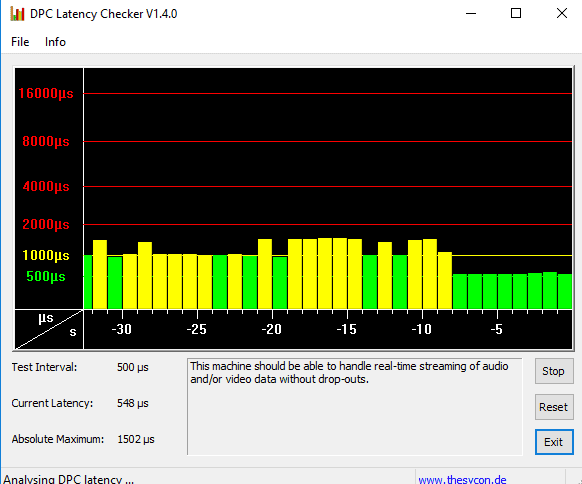Click the Exit button
This screenshot has width=582, height=484.
point(554,442)
